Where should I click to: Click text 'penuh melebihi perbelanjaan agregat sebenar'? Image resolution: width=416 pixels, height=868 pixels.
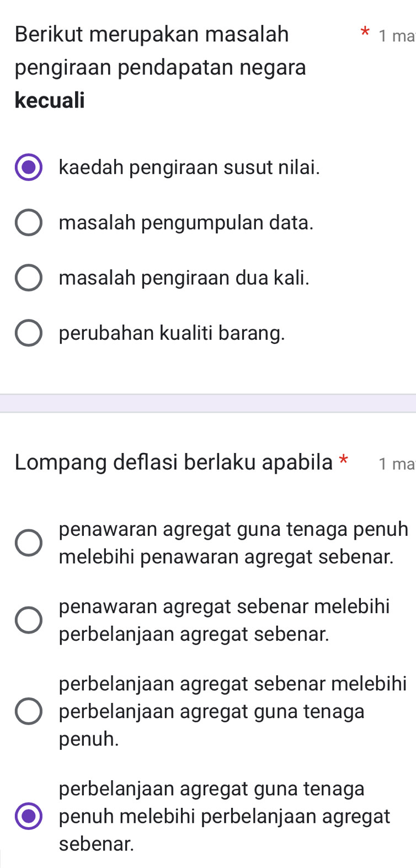tap(225, 816)
